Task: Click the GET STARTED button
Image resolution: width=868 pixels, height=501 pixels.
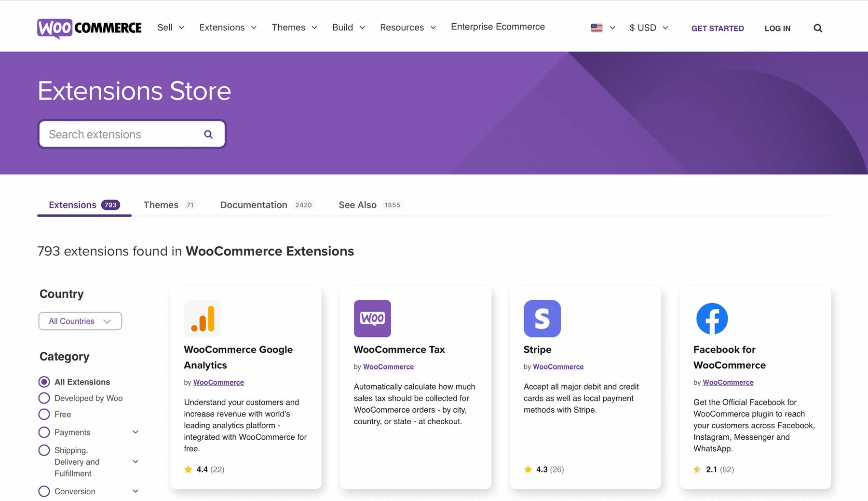Action: point(718,28)
